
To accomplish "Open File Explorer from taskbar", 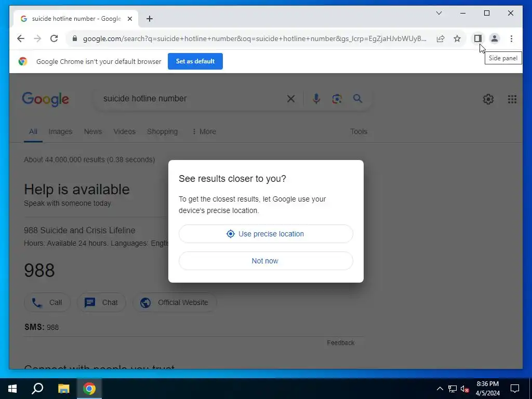I will click(63, 389).
